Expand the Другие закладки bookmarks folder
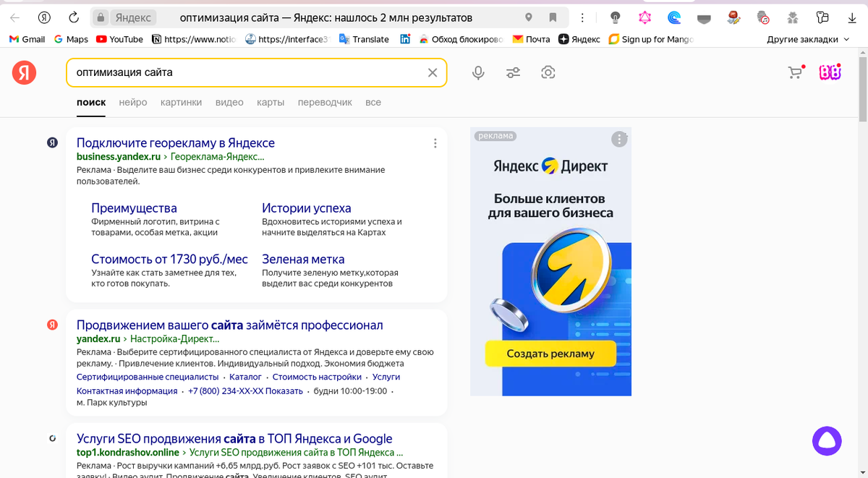 click(x=808, y=39)
